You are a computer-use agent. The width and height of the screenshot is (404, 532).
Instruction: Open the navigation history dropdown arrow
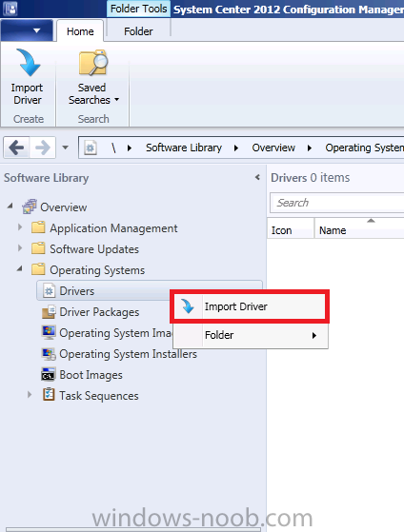tap(65, 148)
